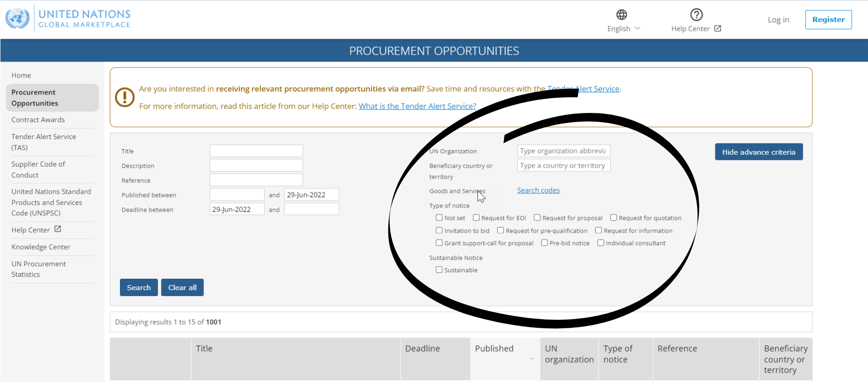868x382 pixels.
Task: Follow the Tender Alert Service link in banner
Action: click(x=584, y=89)
